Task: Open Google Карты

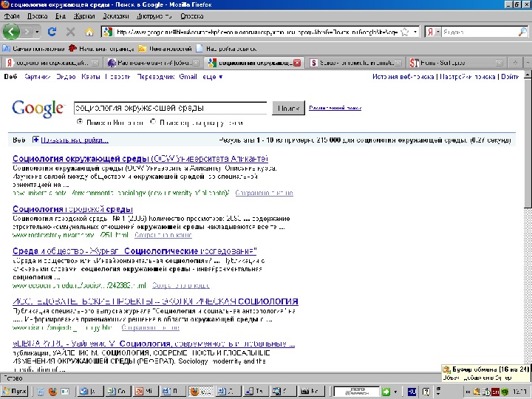Action: [91, 77]
